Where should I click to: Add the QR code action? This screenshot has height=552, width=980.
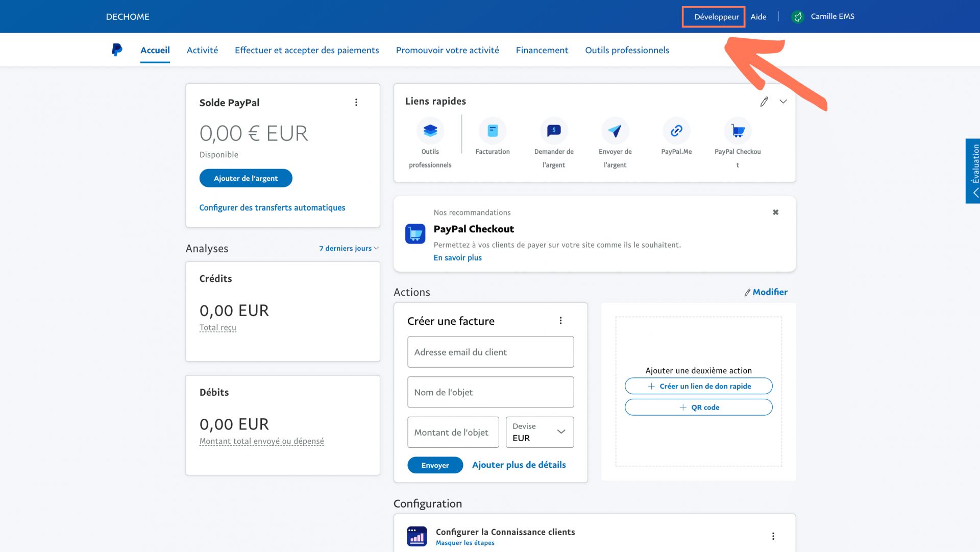pyautogui.click(x=698, y=407)
